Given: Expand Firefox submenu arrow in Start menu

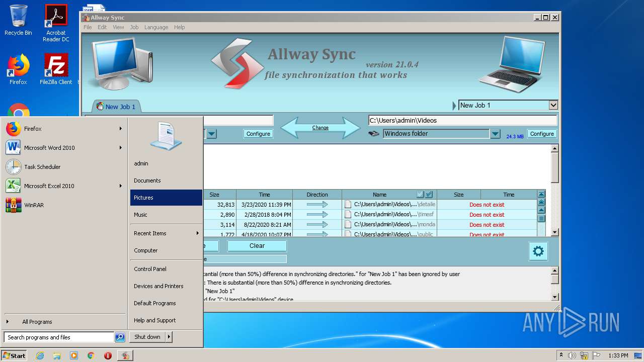Looking at the screenshot, I should coord(121,129).
